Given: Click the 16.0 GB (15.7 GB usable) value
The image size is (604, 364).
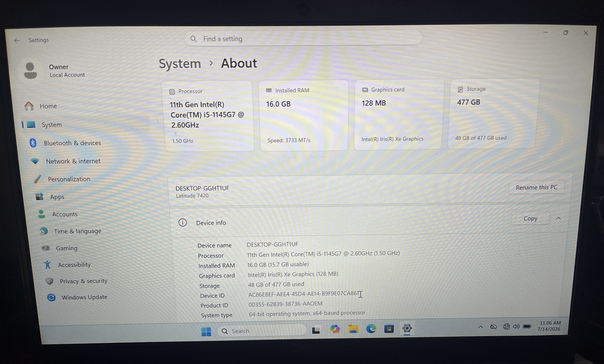Looking at the screenshot, I should [278, 265].
